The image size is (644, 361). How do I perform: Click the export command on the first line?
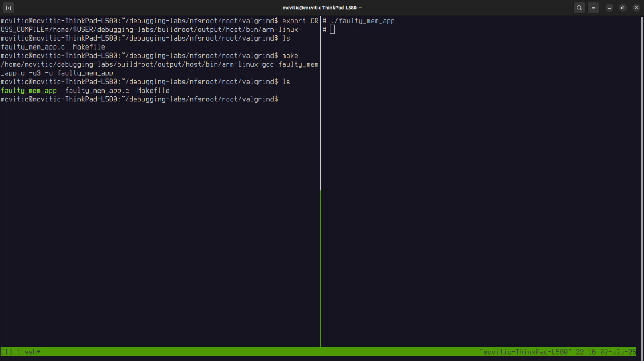pos(294,21)
